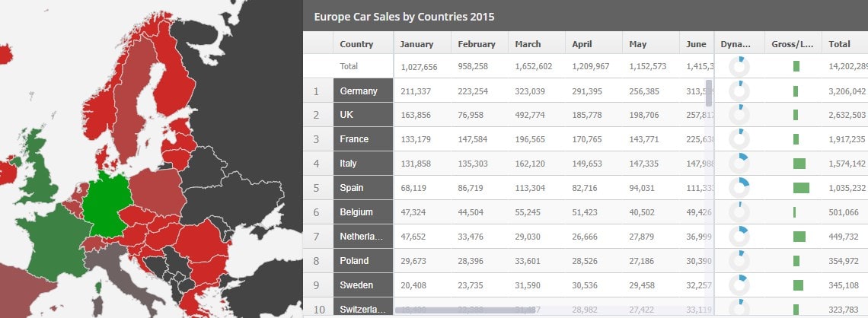The height and width of the screenshot is (318, 868).
Task: Click the vertical scrollbar in the table
Action: pyautogui.click(x=709, y=93)
